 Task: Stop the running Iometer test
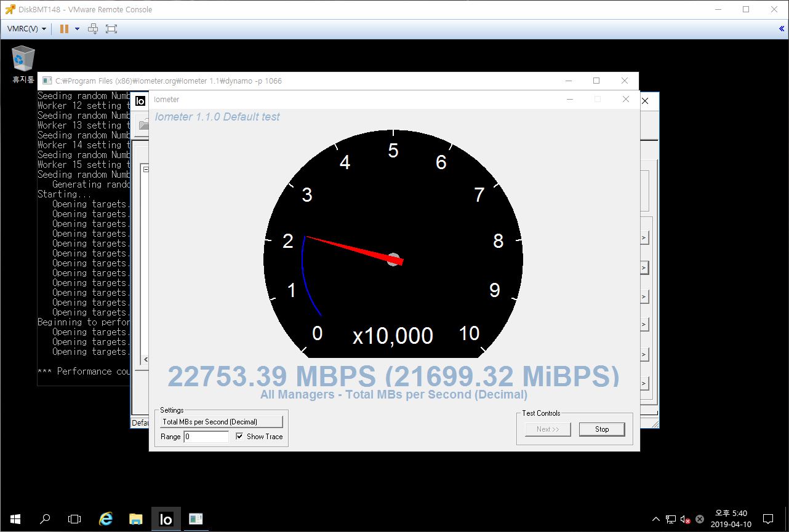602,429
